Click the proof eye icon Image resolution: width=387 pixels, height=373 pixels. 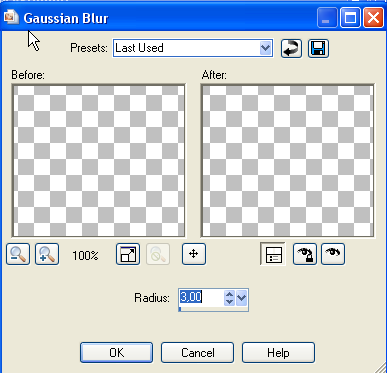pyautogui.click(x=333, y=254)
